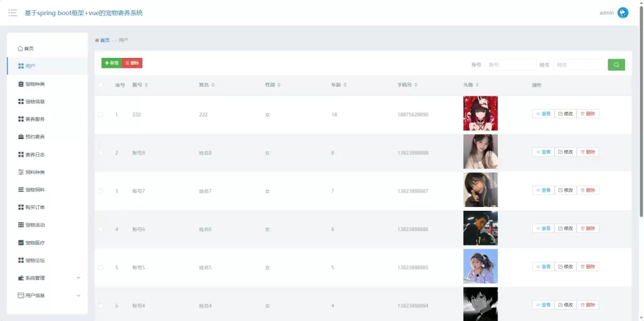Click the hamburger menu collapse icon
This screenshot has width=644, height=321.
tap(13, 13)
